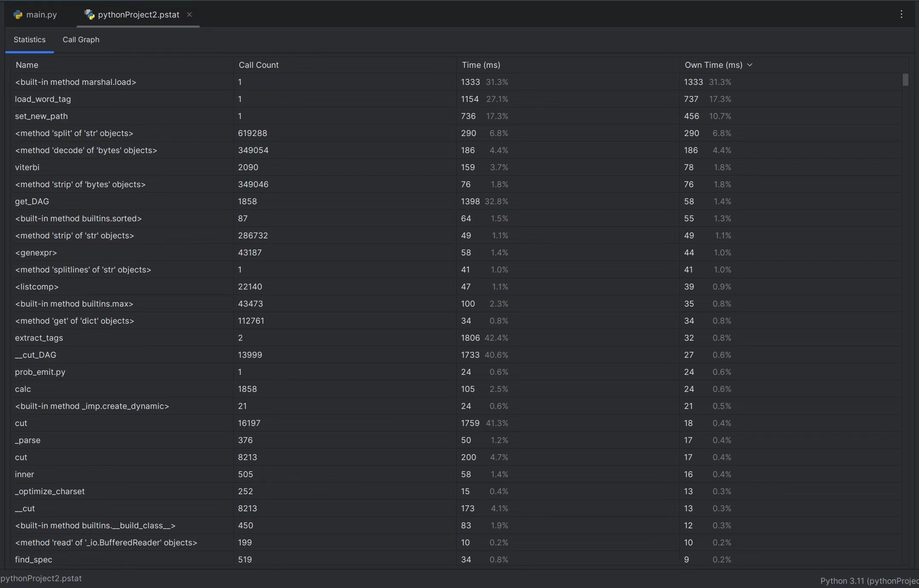Sort by Call Count column header
Viewport: 919px width, 588px height.
tap(258, 65)
